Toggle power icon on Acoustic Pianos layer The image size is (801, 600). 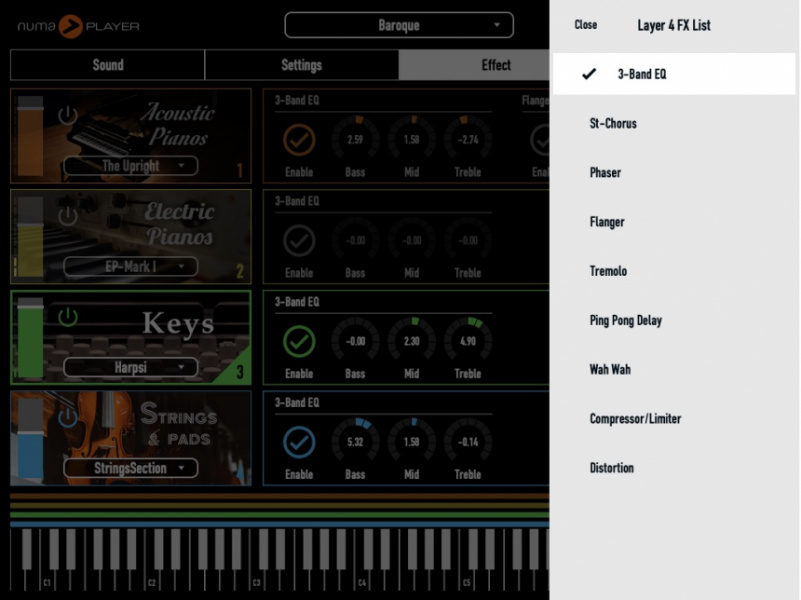pos(67,115)
